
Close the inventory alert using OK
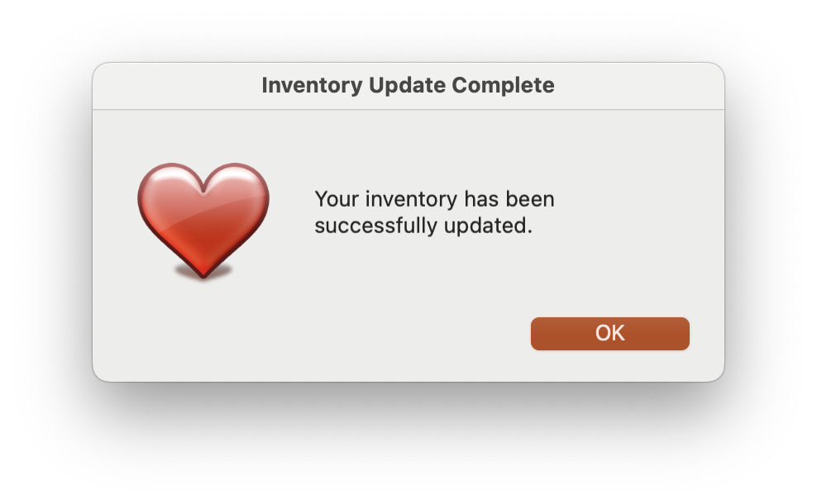tap(609, 333)
